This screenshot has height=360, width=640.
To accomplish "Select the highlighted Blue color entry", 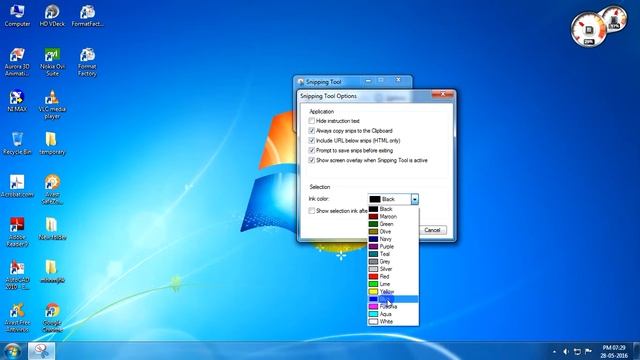I will click(x=393, y=299).
